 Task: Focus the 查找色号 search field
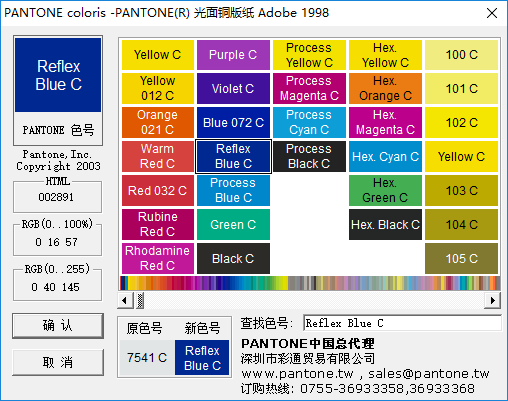point(402,323)
